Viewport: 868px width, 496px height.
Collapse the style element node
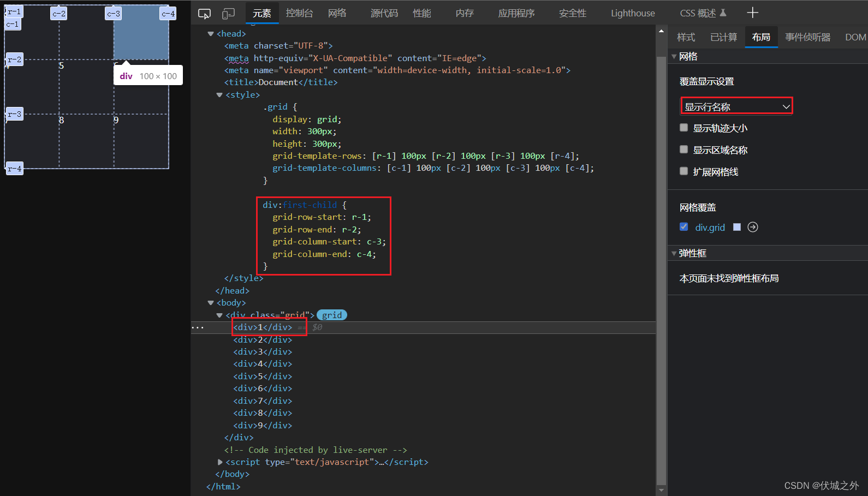[x=219, y=95]
